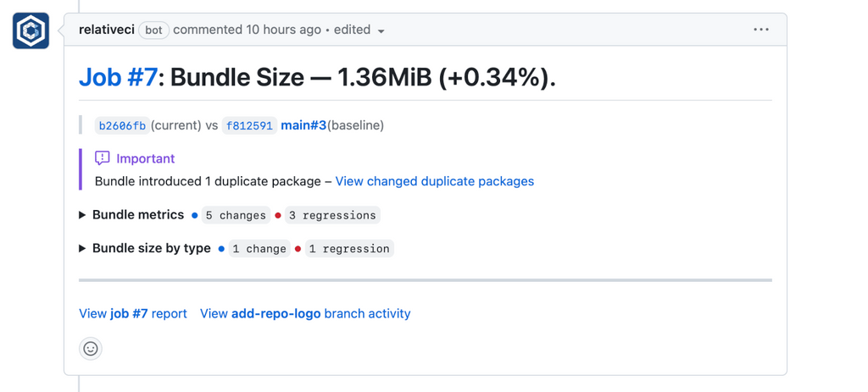868x392 pixels.
Task: Click the relativeci avatar icon
Action: pyautogui.click(x=31, y=31)
